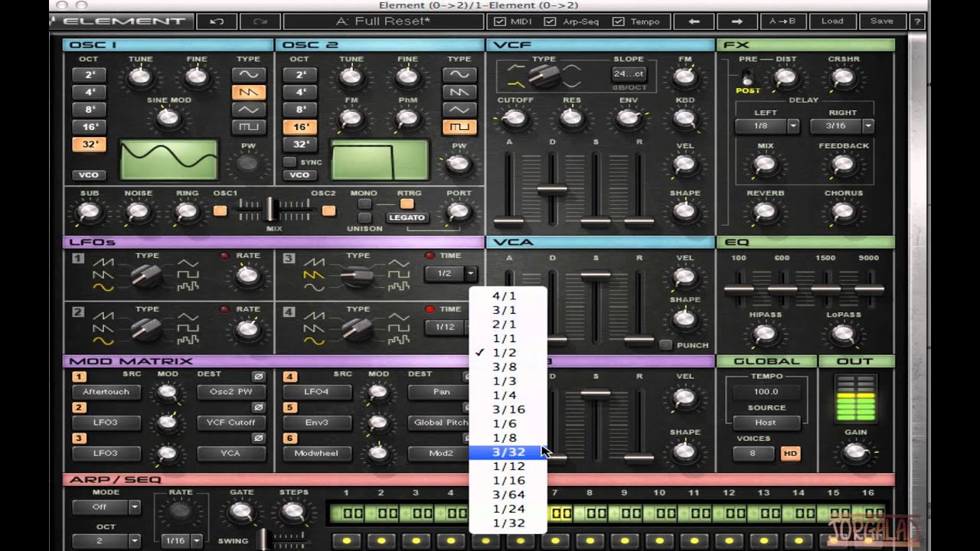Toggle the MIDI checkbox
This screenshot has width=980, height=551.
click(499, 21)
